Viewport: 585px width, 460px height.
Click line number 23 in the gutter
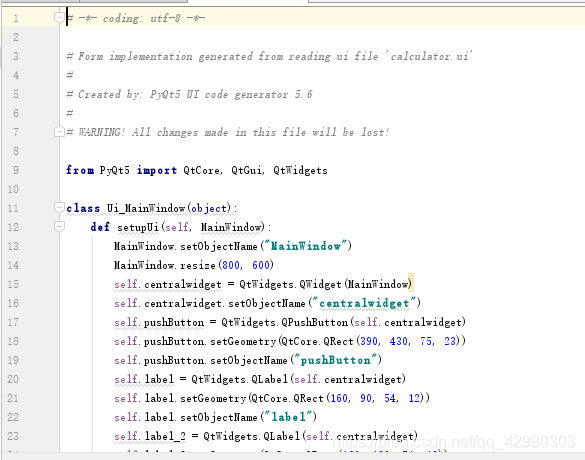[13, 436]
